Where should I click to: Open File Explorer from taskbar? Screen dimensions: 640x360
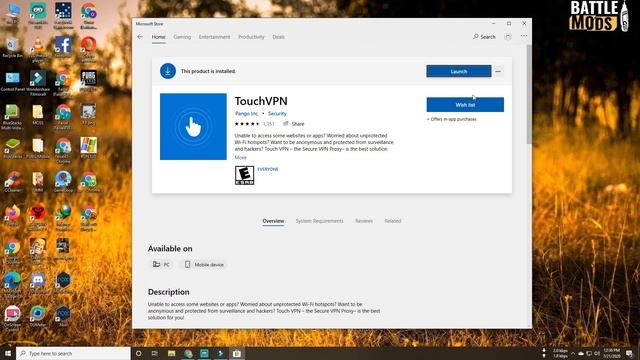[x=171, y=353]
